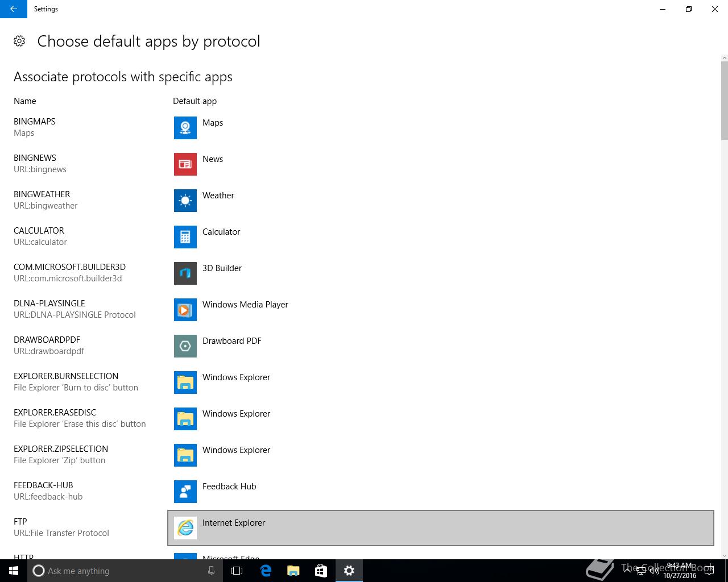Screen dimensions: 728x582
Task: Open Task View from the taskbar
Action: [x=237, y=571]
